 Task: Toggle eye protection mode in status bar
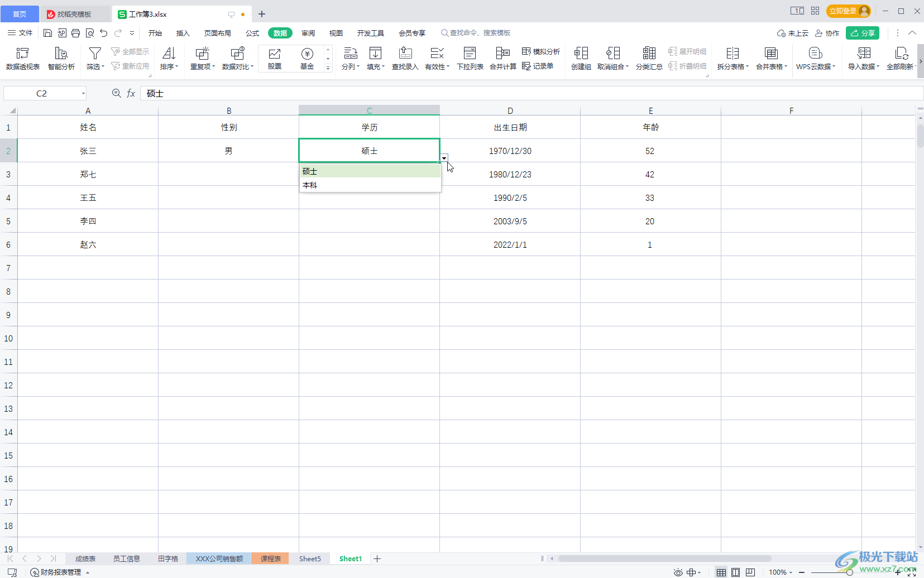click(678, 572)
